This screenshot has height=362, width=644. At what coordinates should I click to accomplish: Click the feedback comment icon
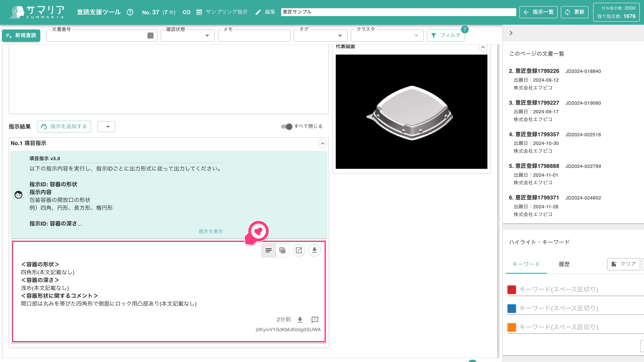[x=315, y=319]
